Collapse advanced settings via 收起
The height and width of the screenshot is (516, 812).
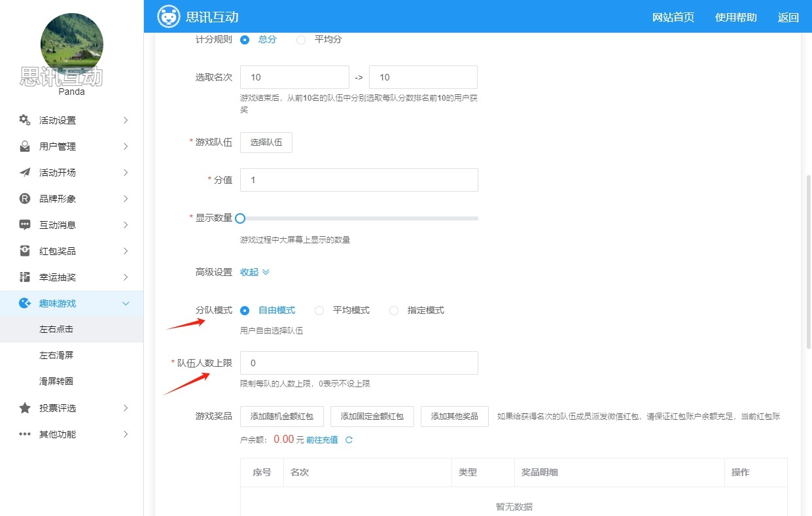tap(255, 271)
